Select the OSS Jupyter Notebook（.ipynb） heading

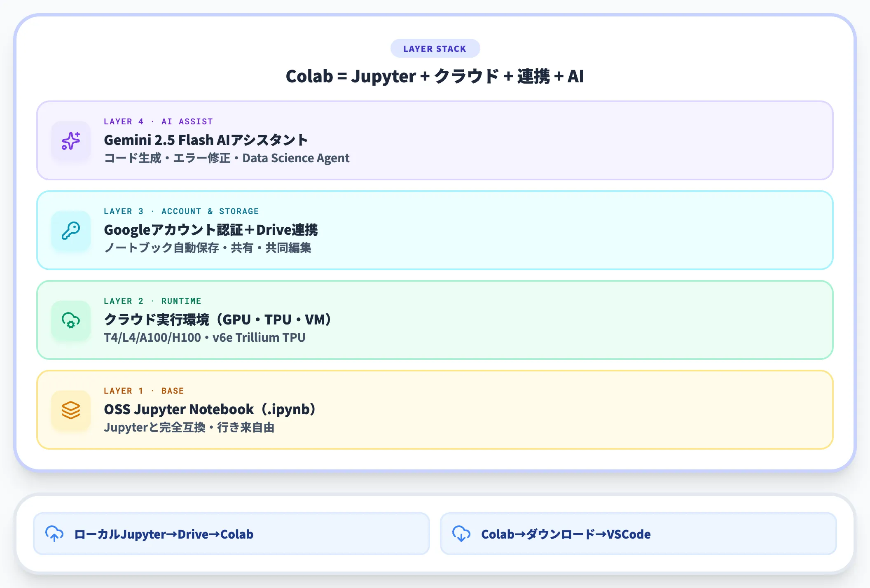point(210,409)
